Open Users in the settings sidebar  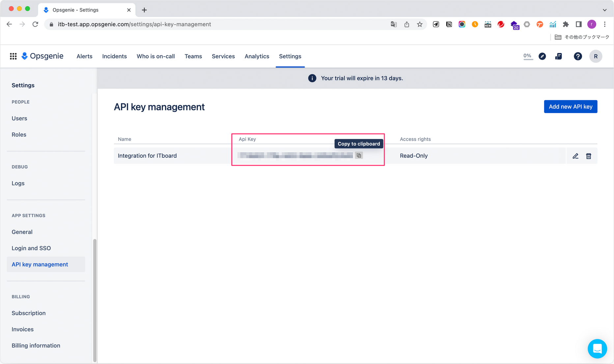[x=19, y=118]
